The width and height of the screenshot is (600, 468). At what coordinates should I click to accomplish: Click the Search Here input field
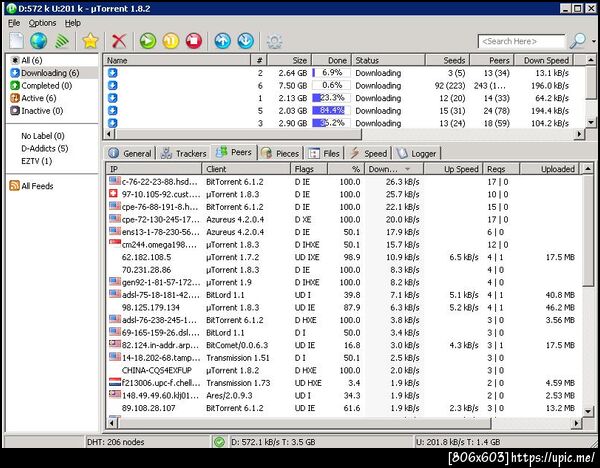pyautogui.click(x=522, y=41)
